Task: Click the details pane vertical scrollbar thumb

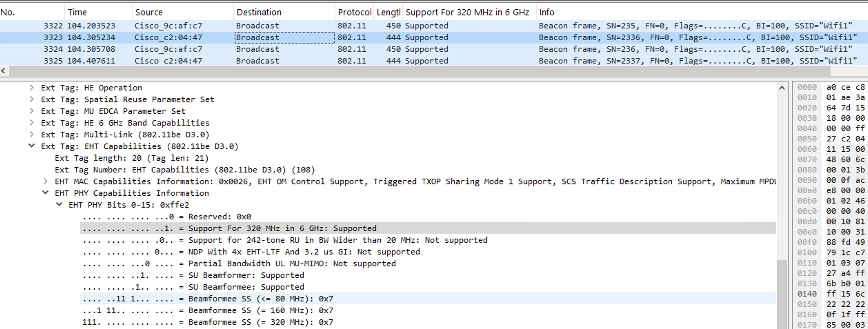Action: pyautogui.click(x=782, y=294)
